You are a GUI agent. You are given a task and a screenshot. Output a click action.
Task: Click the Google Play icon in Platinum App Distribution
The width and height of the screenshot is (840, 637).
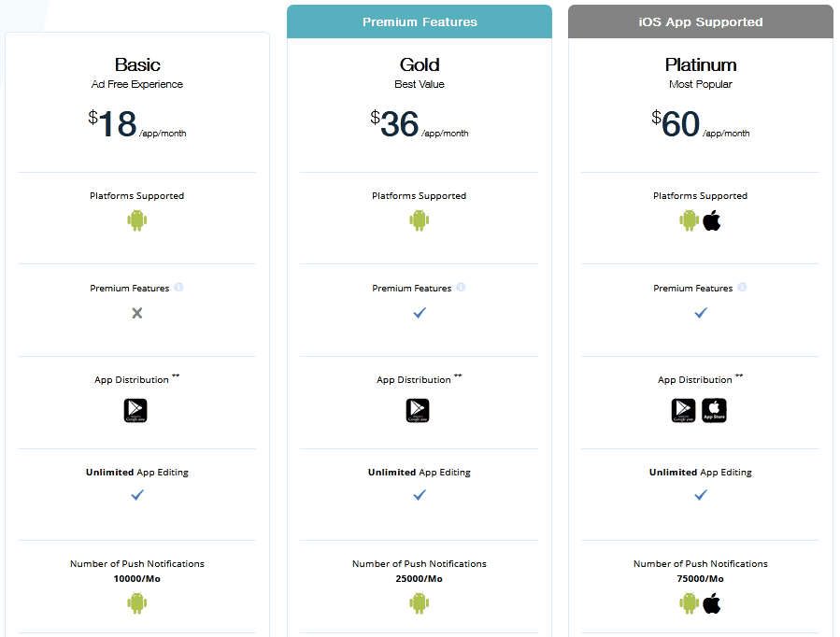pos(683,409)
